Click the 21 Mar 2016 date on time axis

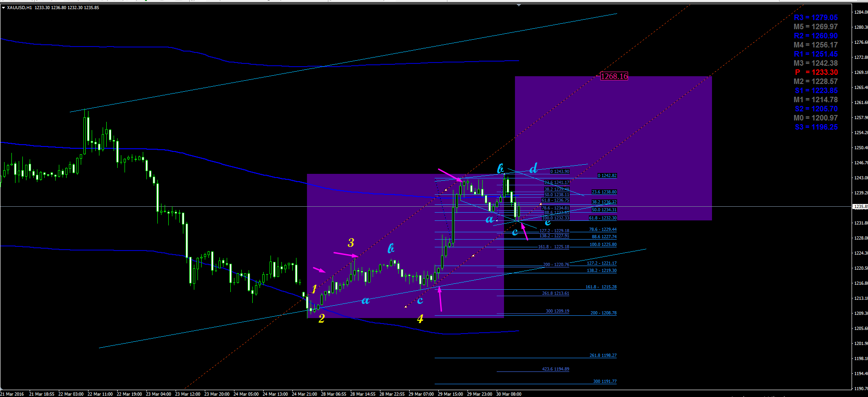pyautogui.click(x=12, y=394)
